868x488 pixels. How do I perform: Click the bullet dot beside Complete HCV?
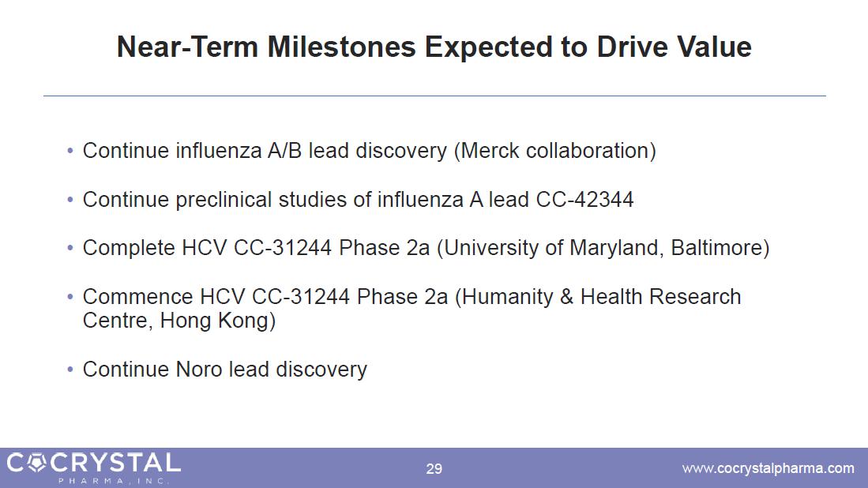(x=70, y=248)
